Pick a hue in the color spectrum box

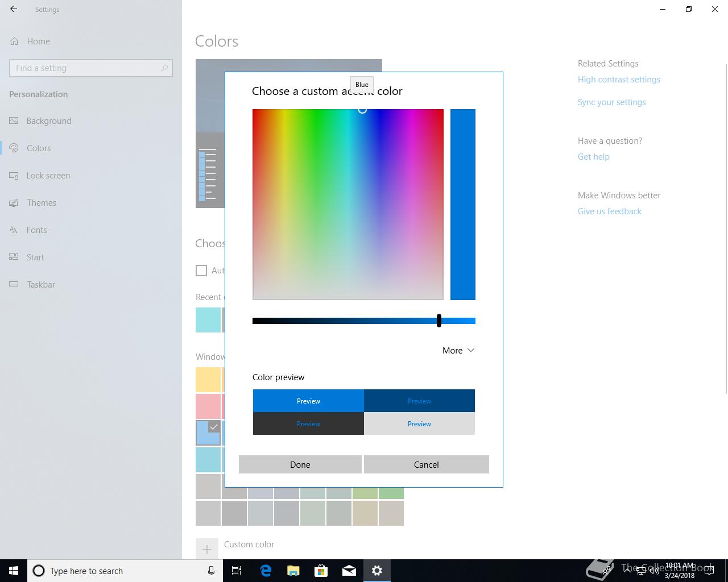coord(348,205)
